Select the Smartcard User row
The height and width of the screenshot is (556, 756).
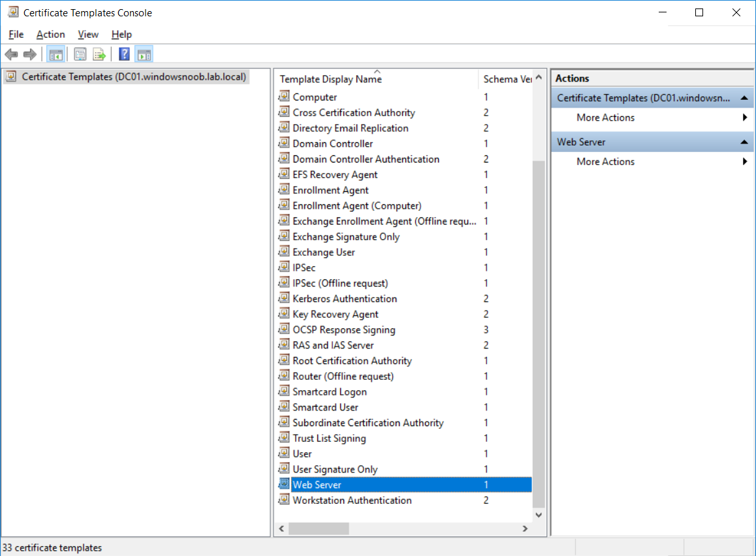pyautogui.click(x=405, y=407)
